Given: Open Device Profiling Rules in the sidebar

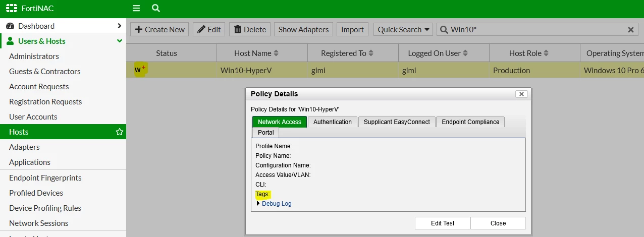Looking at the screenshot, I should [x=45, y=208].
